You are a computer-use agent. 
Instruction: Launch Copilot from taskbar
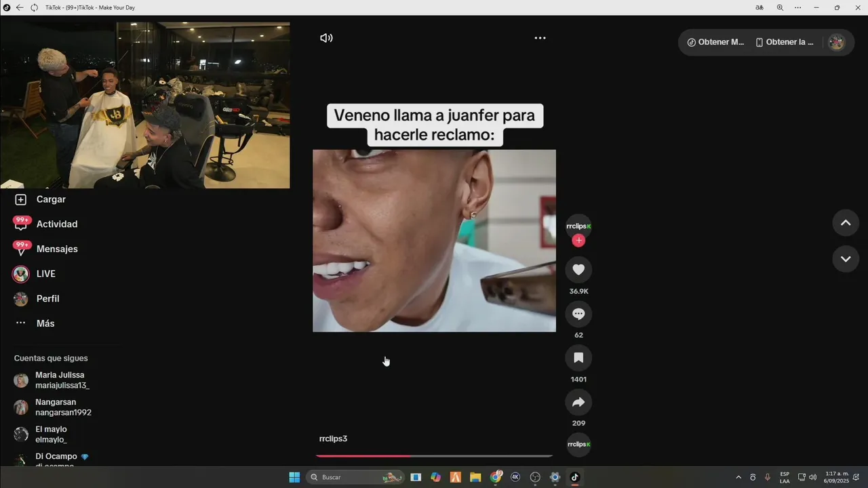(435, 477)
